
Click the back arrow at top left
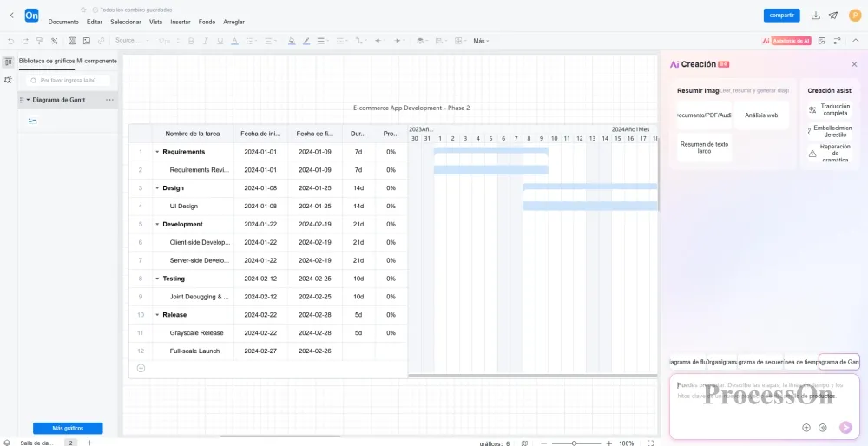click(11, 16)
